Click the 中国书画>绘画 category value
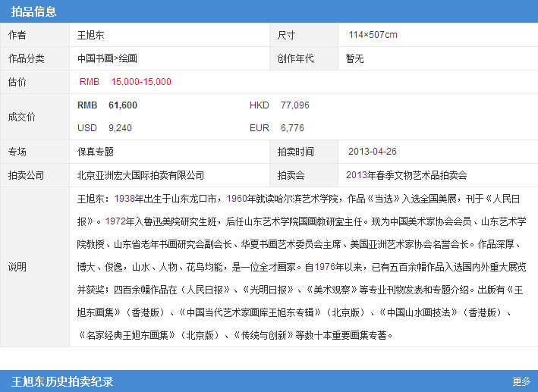This screenshot has height=392, width=538. pos(107,58)
